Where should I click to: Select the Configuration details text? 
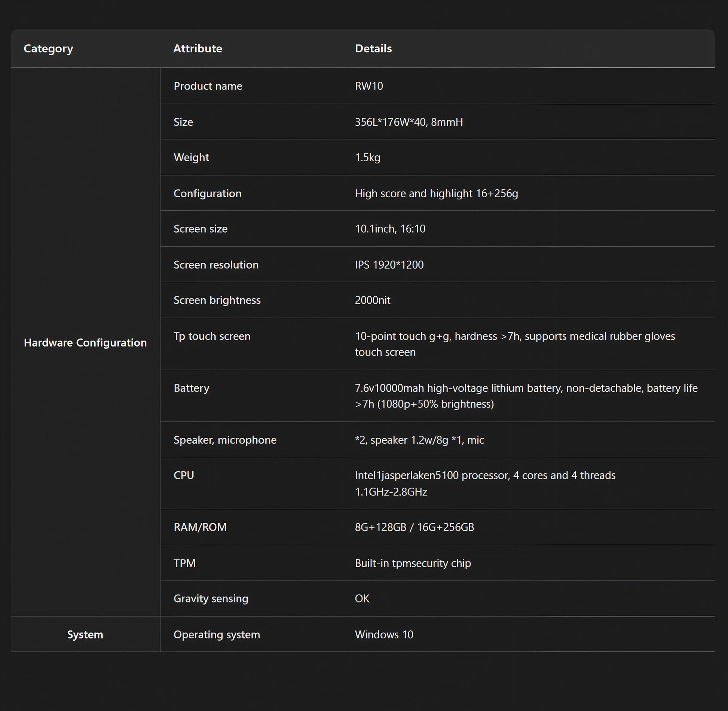[x=436, y=193]
